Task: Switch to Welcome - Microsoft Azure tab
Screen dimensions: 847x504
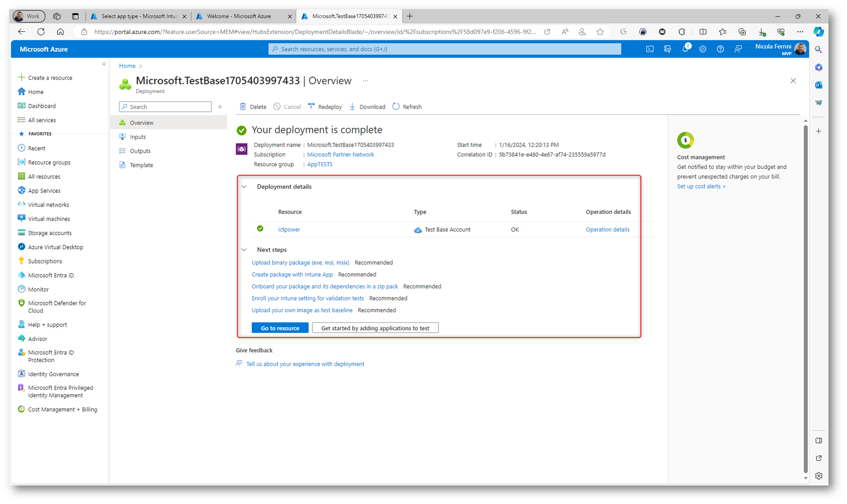Action: pyautogui.click(x=239, y=16)
